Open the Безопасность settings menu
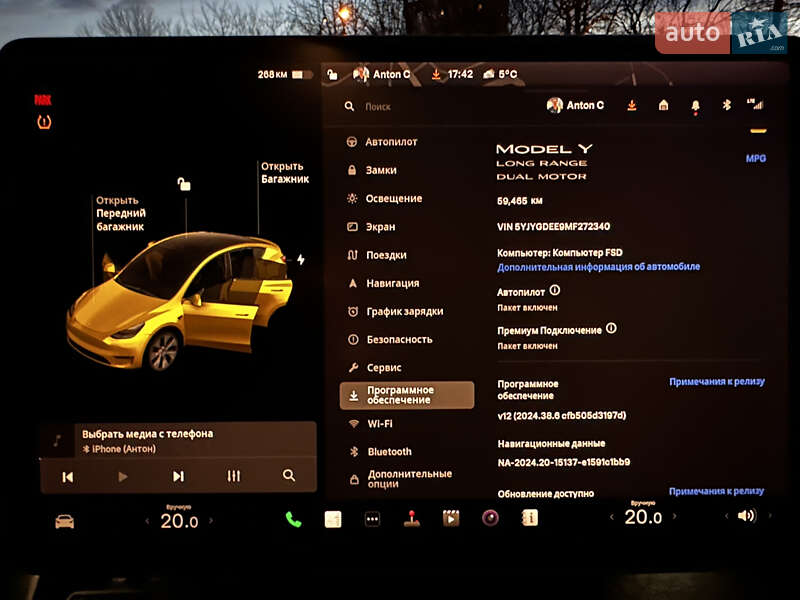 coord(390,339)
